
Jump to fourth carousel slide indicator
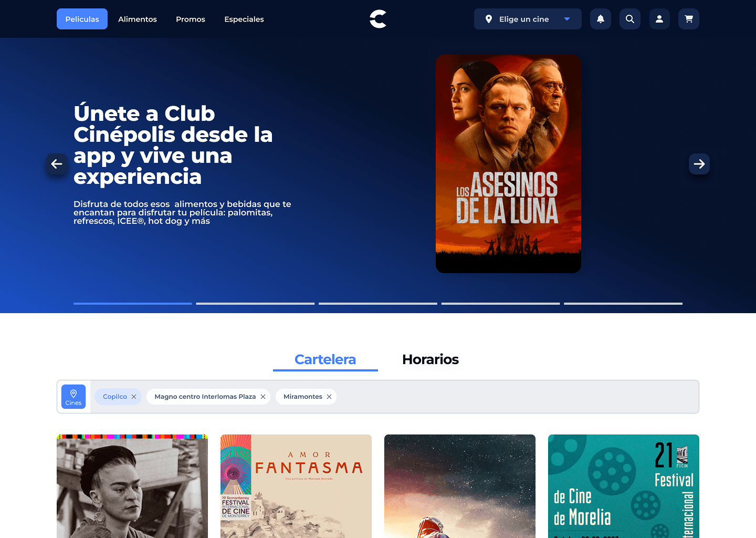tap(501, 304)
